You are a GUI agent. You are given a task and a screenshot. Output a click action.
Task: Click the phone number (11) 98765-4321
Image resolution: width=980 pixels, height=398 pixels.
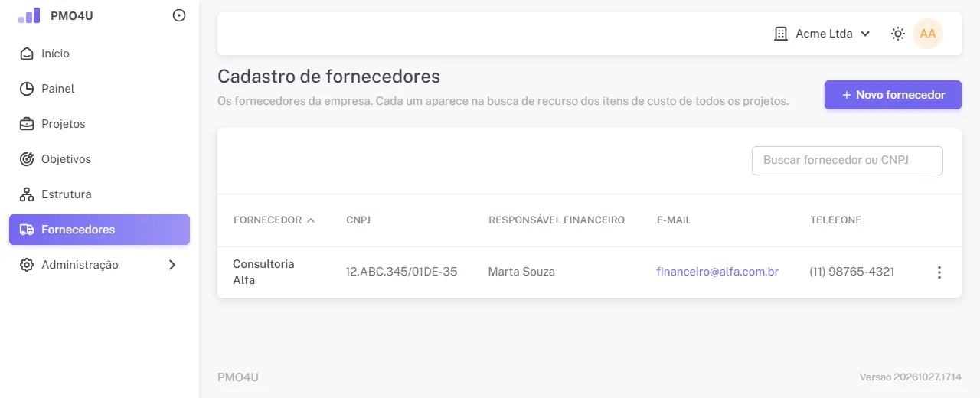852,272
